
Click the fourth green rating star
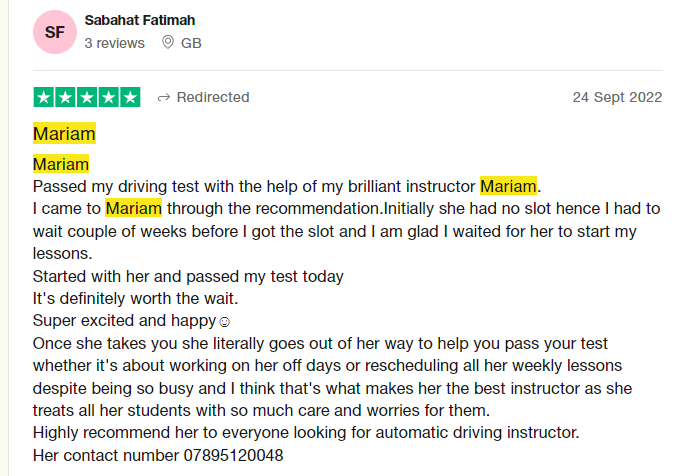pyautogui.click(x=108, y=97)
